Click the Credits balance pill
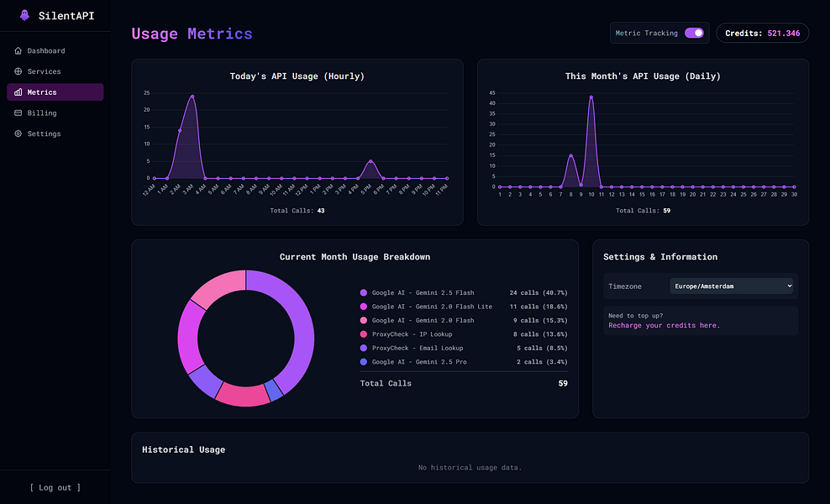830x504 pixels. tap(762, 33)
